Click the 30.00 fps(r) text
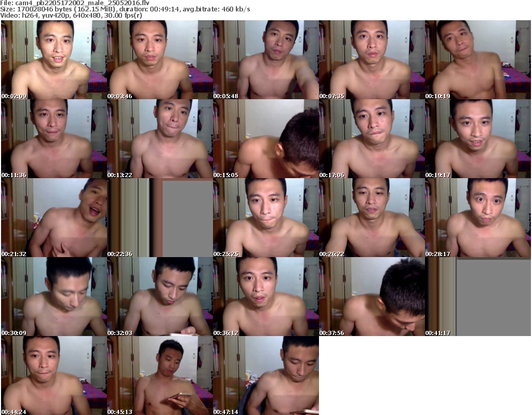This screenshot has height=415, width=532. click(124, 16)
